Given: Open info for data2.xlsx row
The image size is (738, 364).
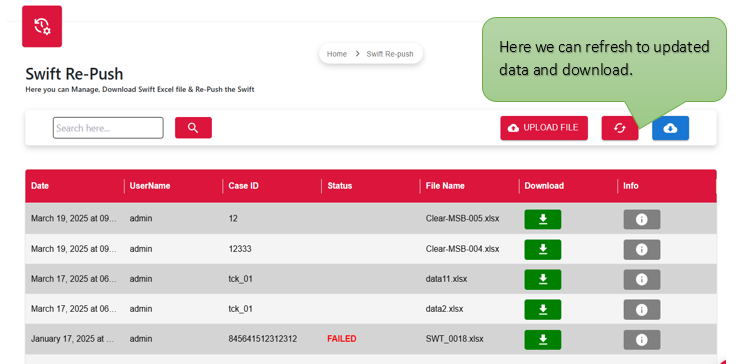Looking at the screenshot, I should 642,309.
